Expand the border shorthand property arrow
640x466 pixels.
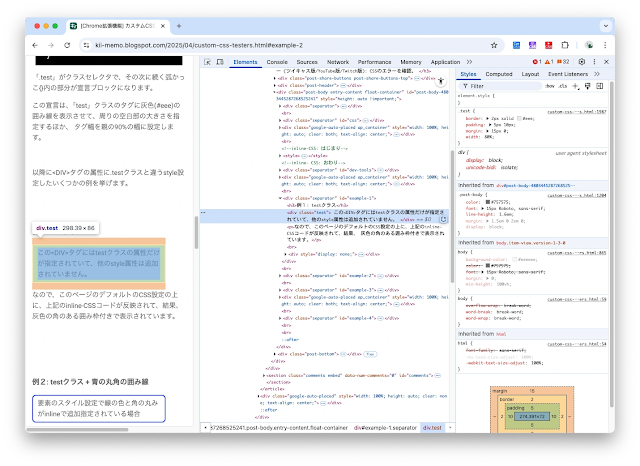[487, 118]
